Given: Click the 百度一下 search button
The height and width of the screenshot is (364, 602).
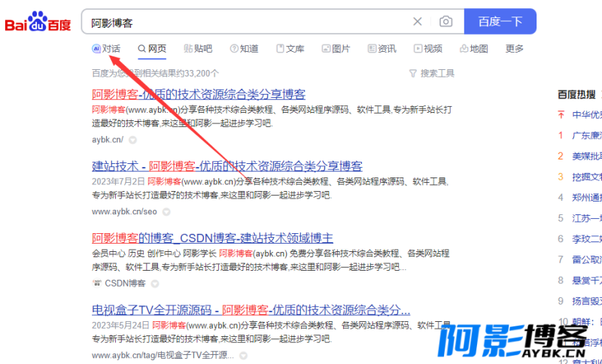Looking at the screenshot, I should pyautogui.click(x=500, y=22).
